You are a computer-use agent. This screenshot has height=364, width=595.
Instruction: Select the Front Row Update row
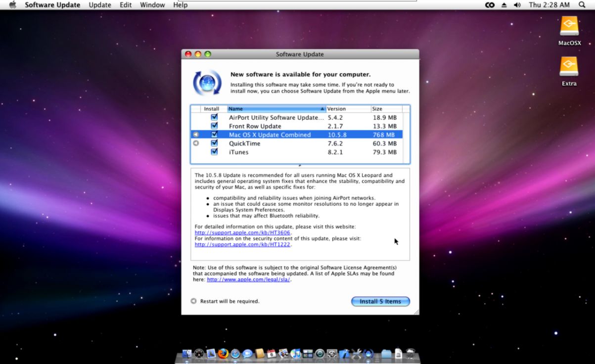(296, 126)
